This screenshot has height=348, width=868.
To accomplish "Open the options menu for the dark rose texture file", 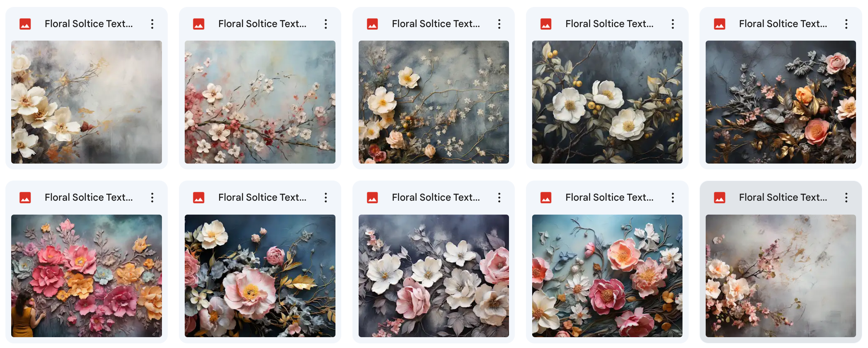I will (x=846, y=24).
